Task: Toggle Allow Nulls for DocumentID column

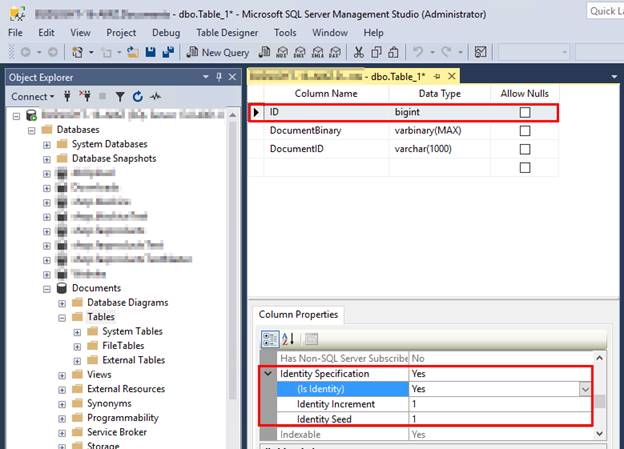Action: tap(525, 149)
